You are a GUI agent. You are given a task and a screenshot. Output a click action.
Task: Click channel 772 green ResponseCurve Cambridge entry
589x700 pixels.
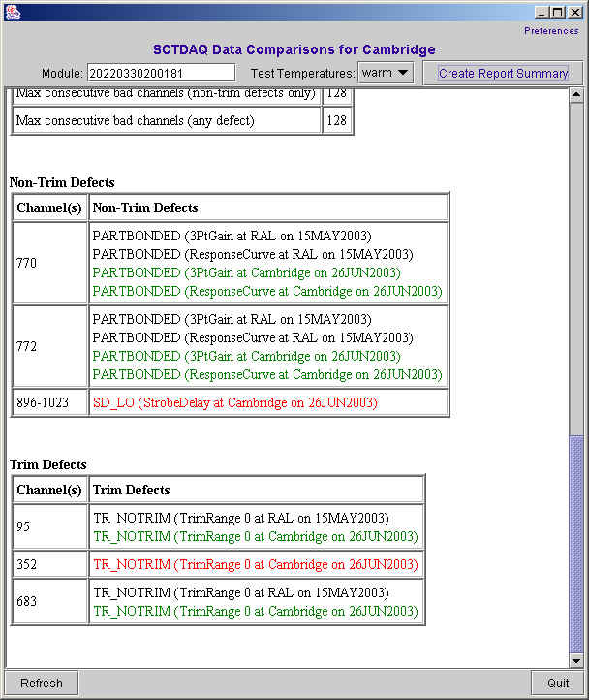267,374
